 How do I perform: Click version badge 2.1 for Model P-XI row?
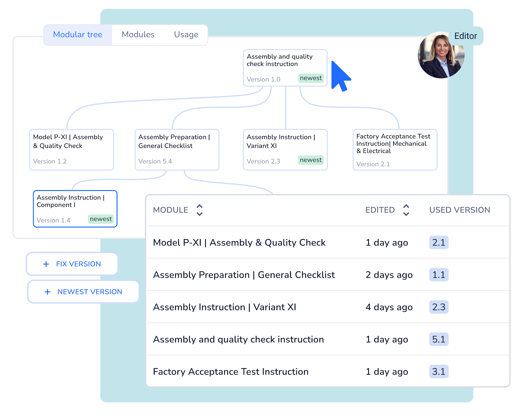pyautogui.click(x=439, y=243)
